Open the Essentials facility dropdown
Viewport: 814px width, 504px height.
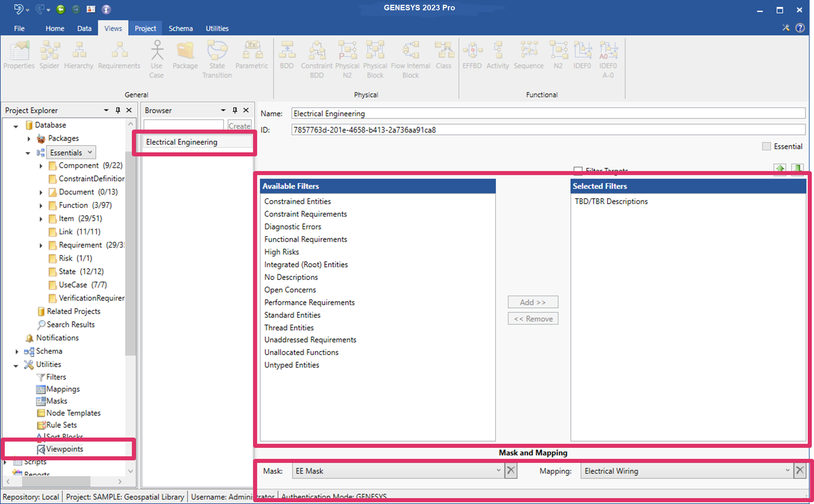click(x=90, y=152)
